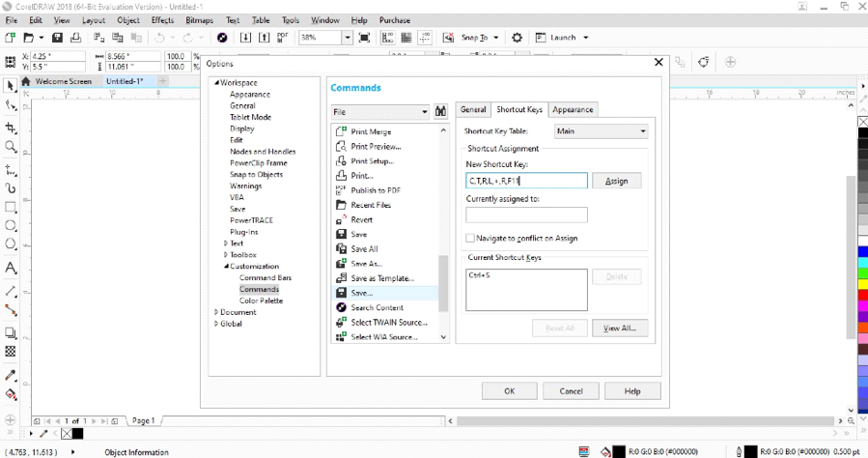The width and height of the screenshot is (868, 458).
Task: Click the New Shortcut Key input field
Action: (x=526, y=181)
